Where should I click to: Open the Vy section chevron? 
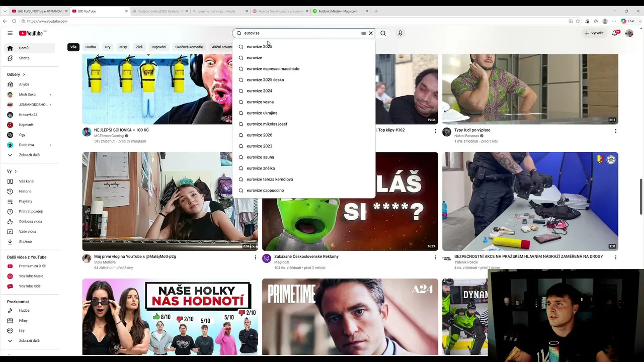[16, 171]
